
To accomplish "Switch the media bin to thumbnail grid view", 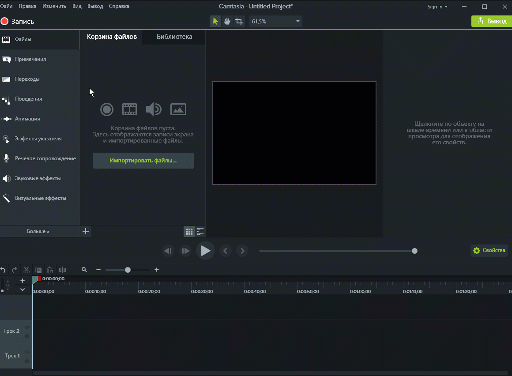I will point(189,232).
